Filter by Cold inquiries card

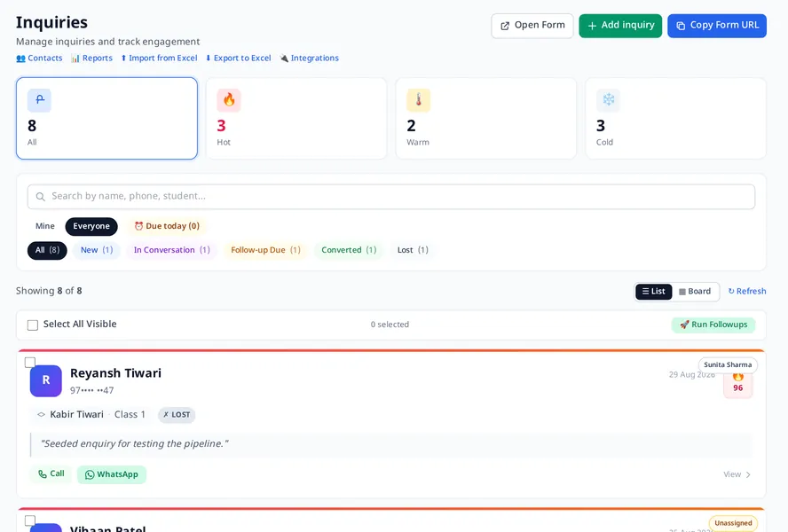(676, 118)
